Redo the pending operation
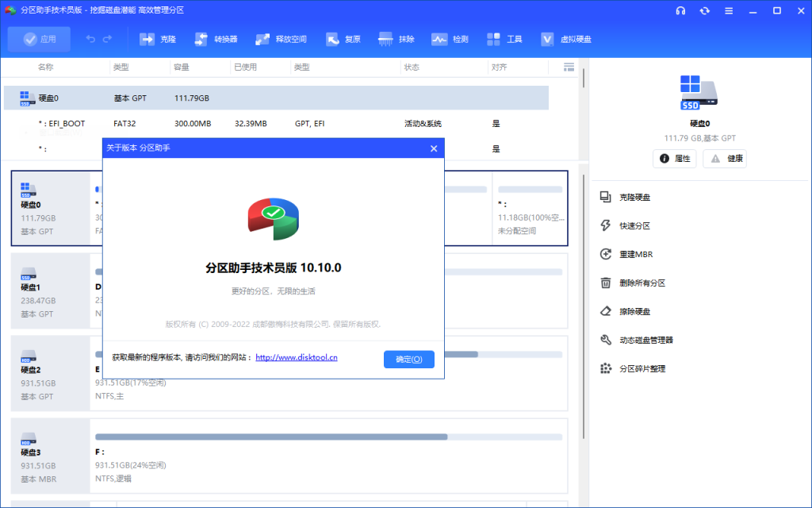812x508 pixels. pyautogui.click(x=107, y=39)
